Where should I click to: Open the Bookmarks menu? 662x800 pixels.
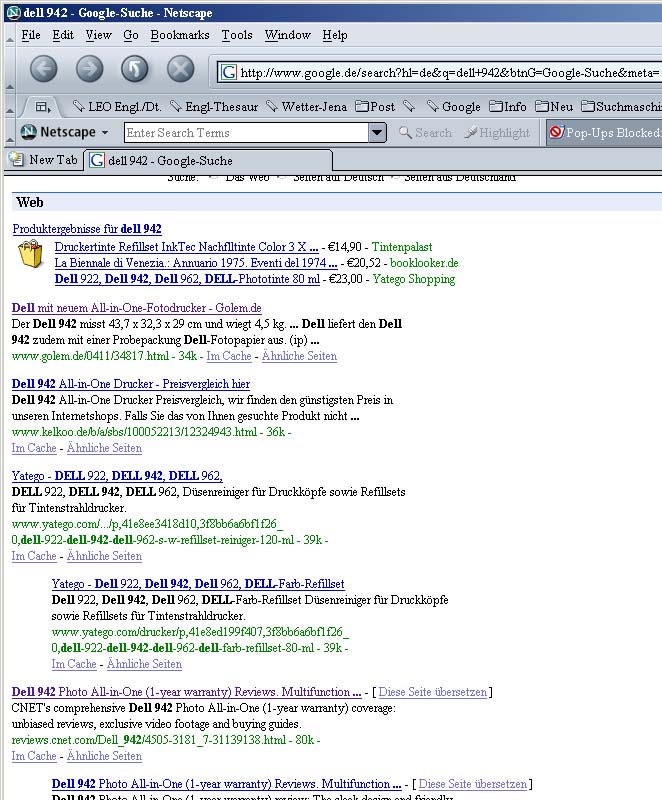180,35
